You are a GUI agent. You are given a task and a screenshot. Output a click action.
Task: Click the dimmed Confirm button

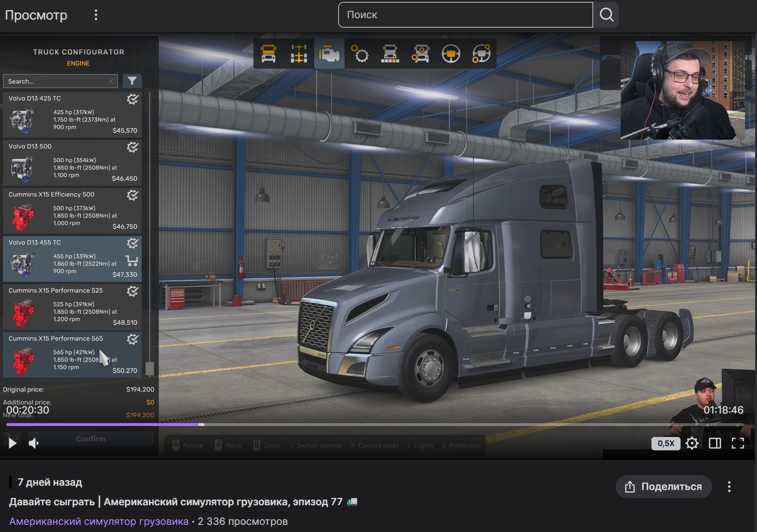click(x=91, y=439)
